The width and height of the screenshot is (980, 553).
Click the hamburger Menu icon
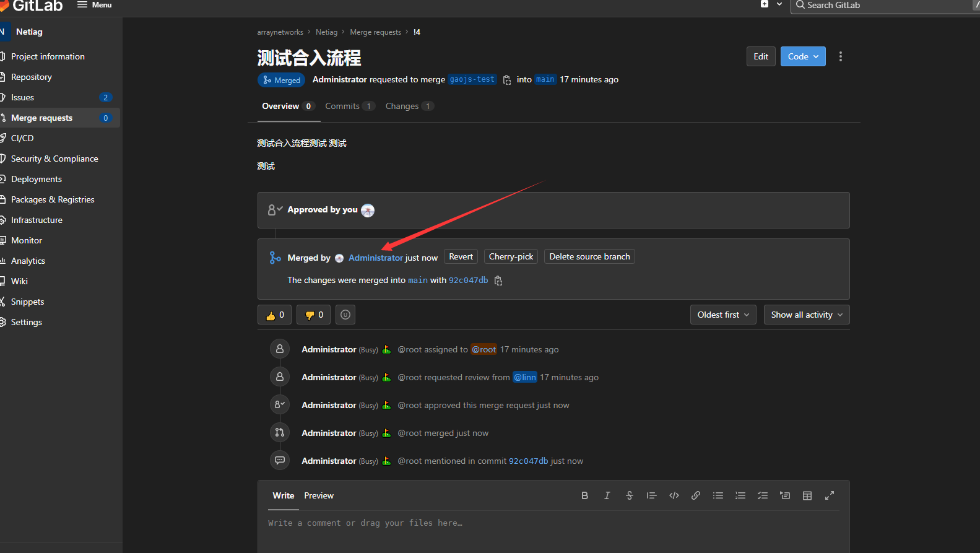point(82,4)
